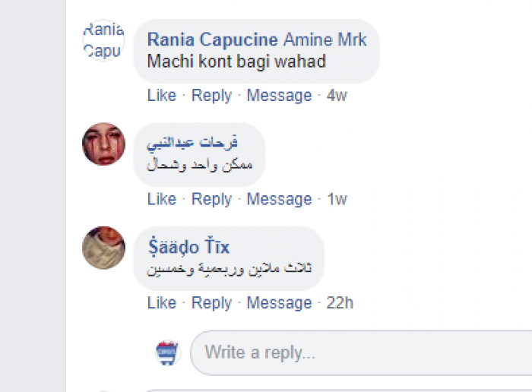Open the Ṣääḍo Ťīx profile name link

(x=188, y=247)
